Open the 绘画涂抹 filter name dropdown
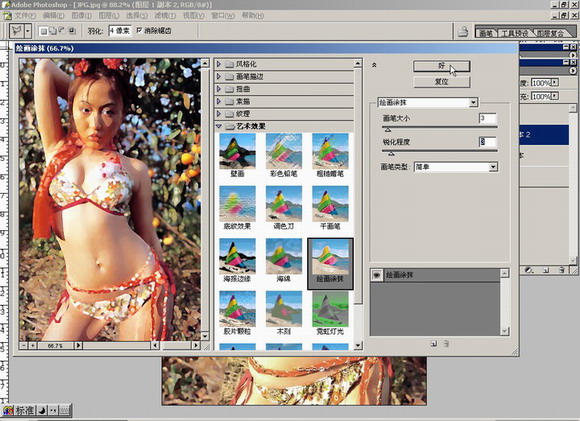Image resolution: width=580 pixels, height=421 pixels. [x=473, y=102]
